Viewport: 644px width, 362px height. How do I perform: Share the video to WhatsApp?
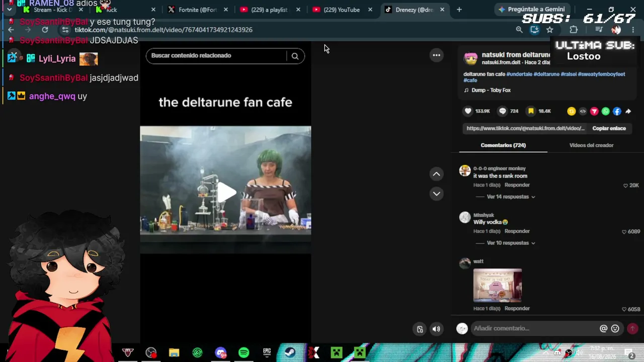coord(605,111)
